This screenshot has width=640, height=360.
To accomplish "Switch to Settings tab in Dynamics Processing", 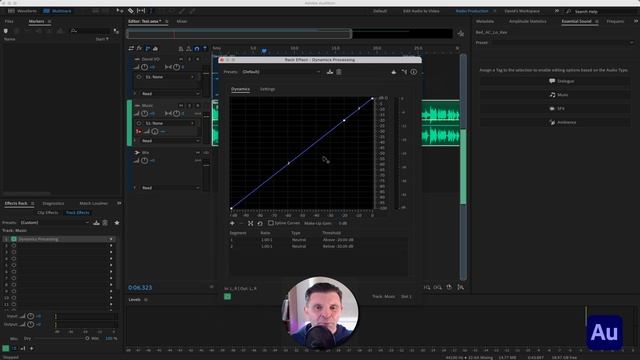I will click(x=267, y=89).
